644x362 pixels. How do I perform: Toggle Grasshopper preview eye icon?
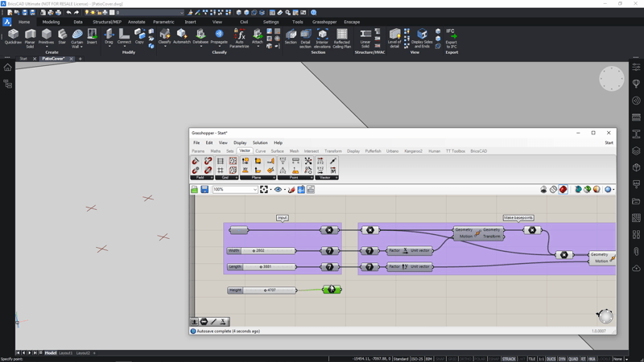278,189
